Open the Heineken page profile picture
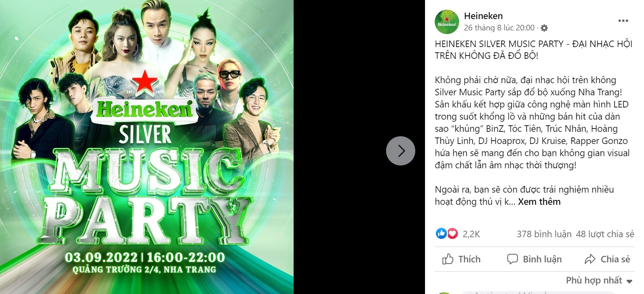The height and width of the screenshot is (294, 644). (447, 21)
